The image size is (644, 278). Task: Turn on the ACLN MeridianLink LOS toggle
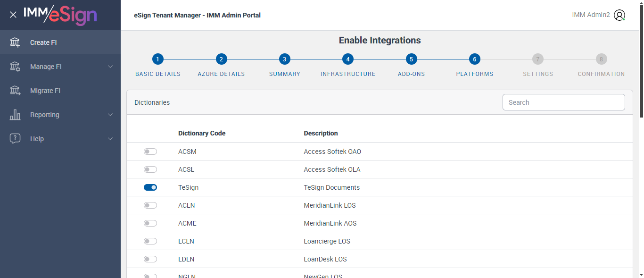150,205
